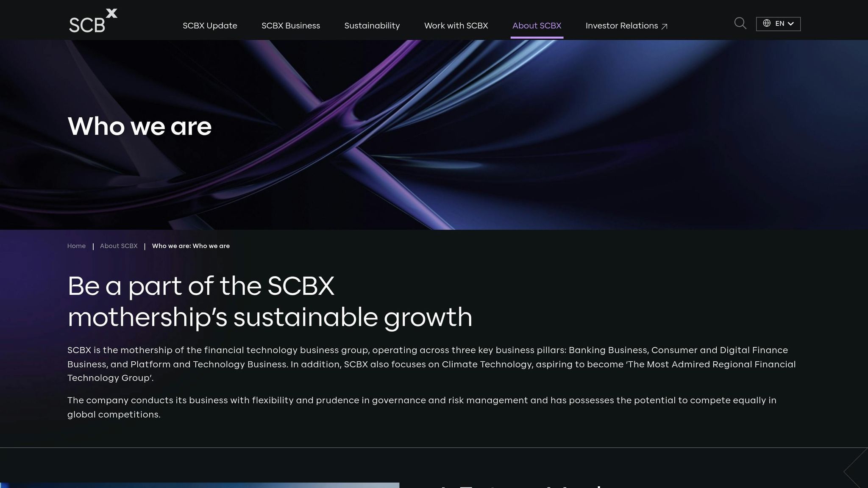Open the SCBX Update menu
The height and width of the screenshot is (488, 868).
[210, 26]
